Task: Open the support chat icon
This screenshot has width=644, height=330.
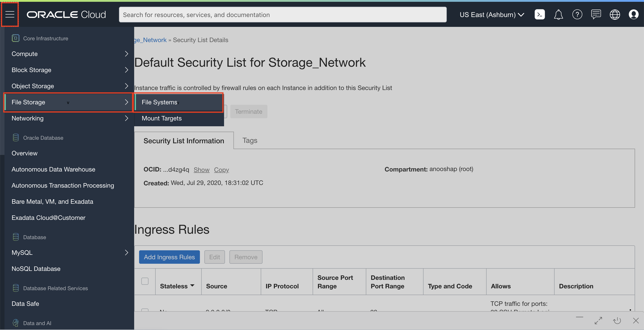Action: tap(596, 15)
